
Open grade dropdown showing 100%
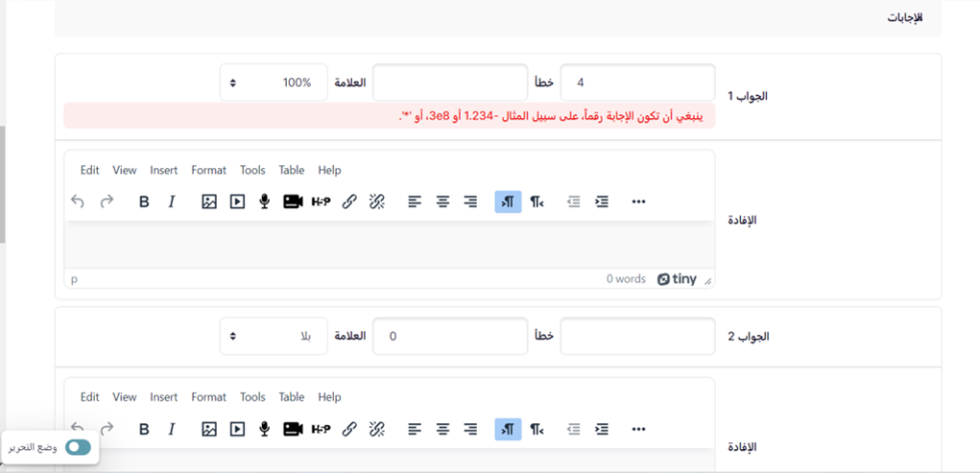(x=274, y=83)
